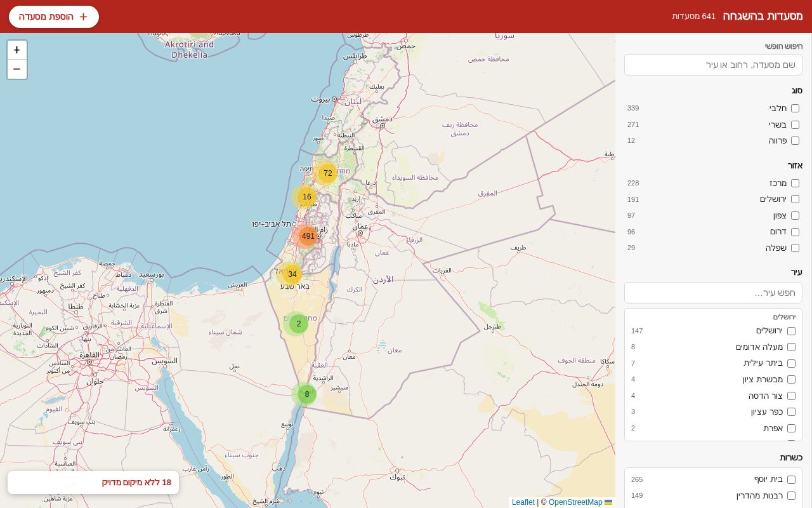
Task: Check the שפלה region filter
Action: click(795, 248)
